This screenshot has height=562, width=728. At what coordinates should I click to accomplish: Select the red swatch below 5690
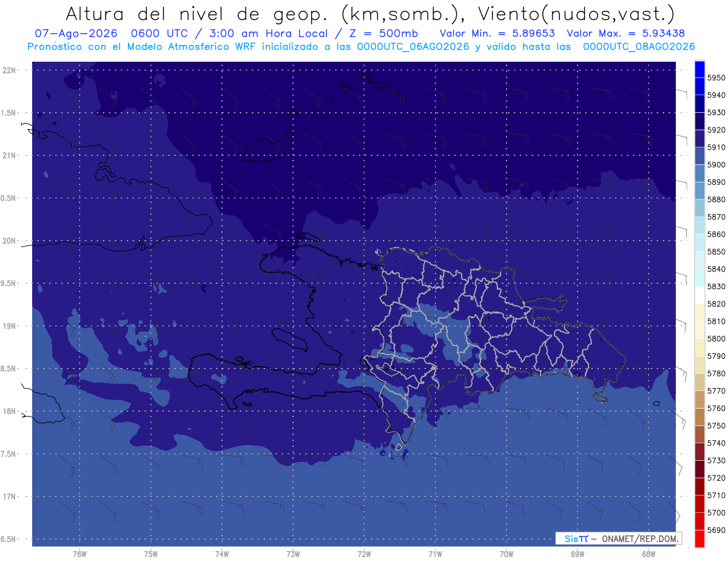pos(699,538)
